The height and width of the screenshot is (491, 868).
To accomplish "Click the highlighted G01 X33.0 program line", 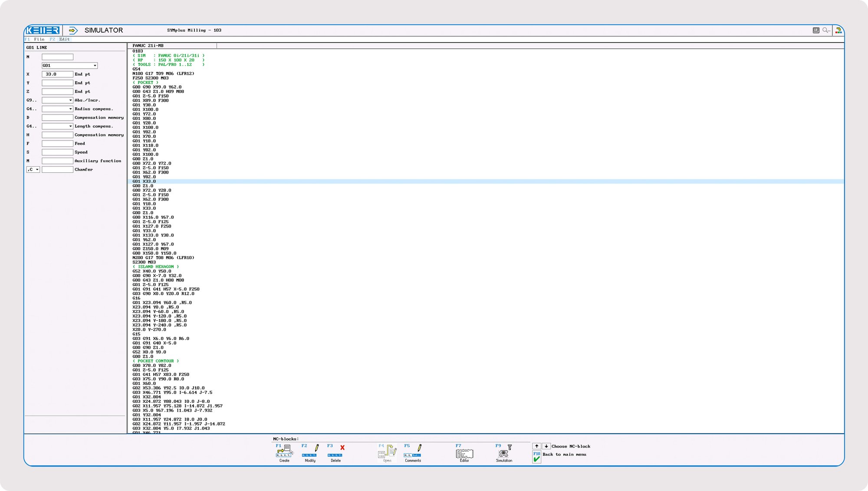I will (174, 181).
